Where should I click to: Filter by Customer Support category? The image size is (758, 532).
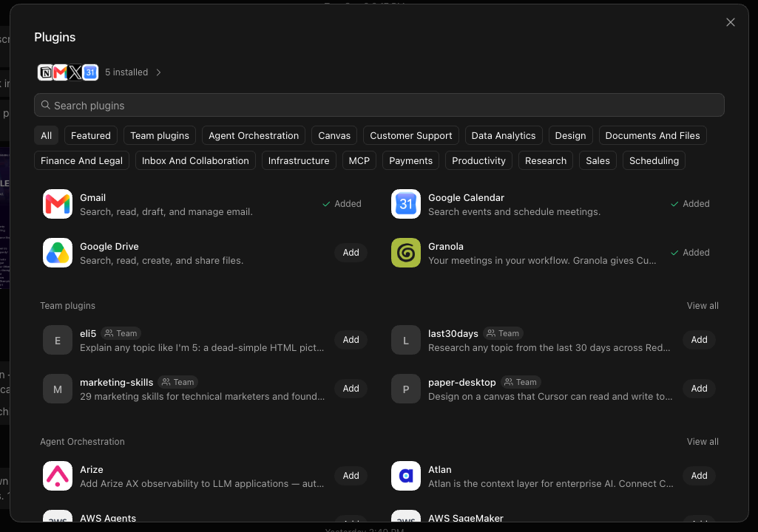pyautogui.click(x=411, y=136)
